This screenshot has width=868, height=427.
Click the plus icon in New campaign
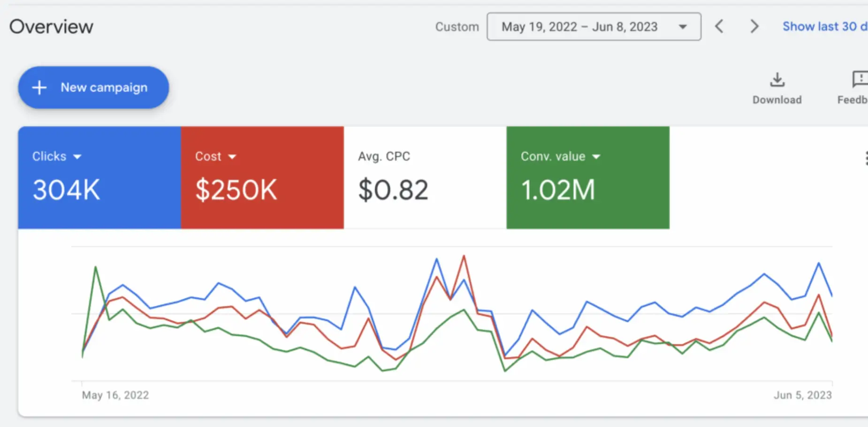click(x=39, y=87)
